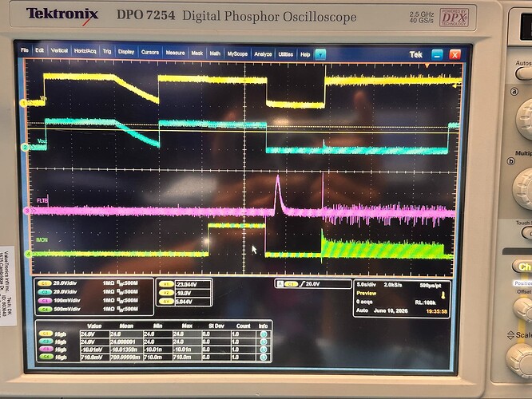
Task: Click the C3 100mV/div channel badge
Action: [x=44, y=301]
